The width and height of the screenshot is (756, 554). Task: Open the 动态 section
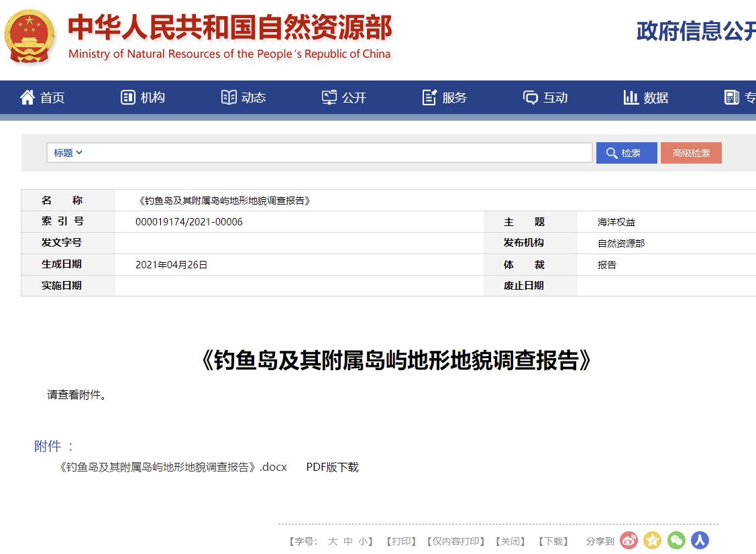(244, 97)
